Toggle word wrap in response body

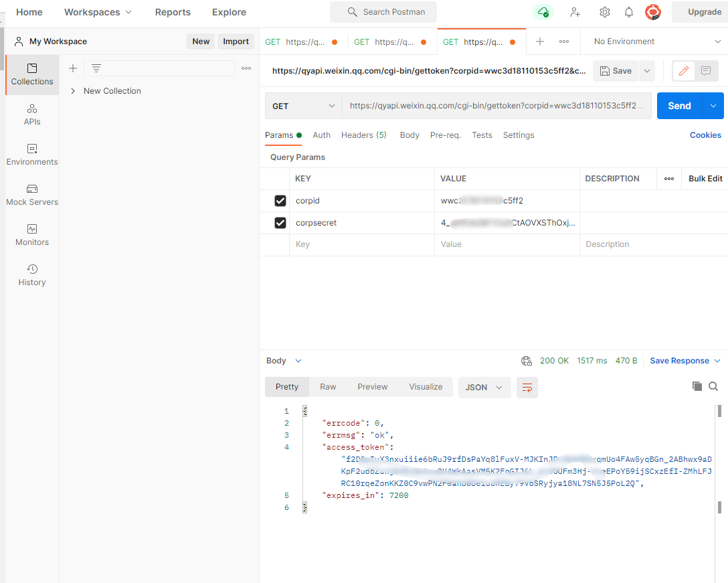click(x=527, y=388)
